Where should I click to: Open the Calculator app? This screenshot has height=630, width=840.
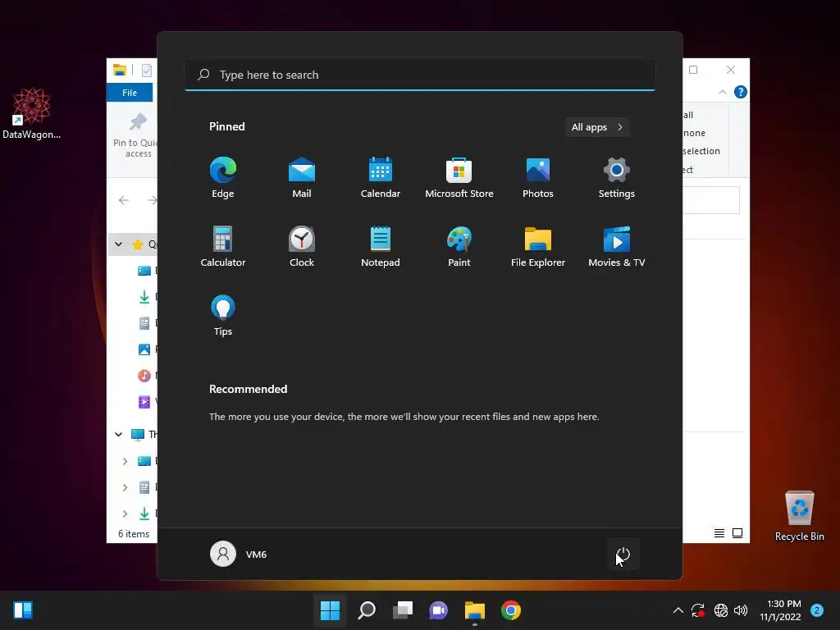click(223, 246)
